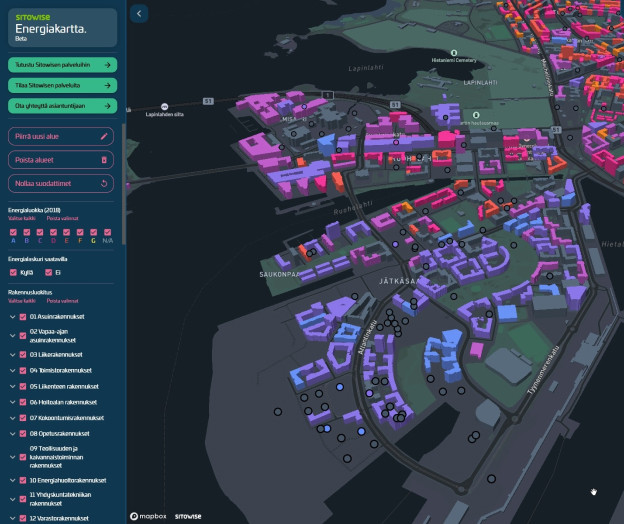This screenshot has width=624, height=524.
Task: Reset filters with Nollaa suodattimet
Action: point(61,183)
